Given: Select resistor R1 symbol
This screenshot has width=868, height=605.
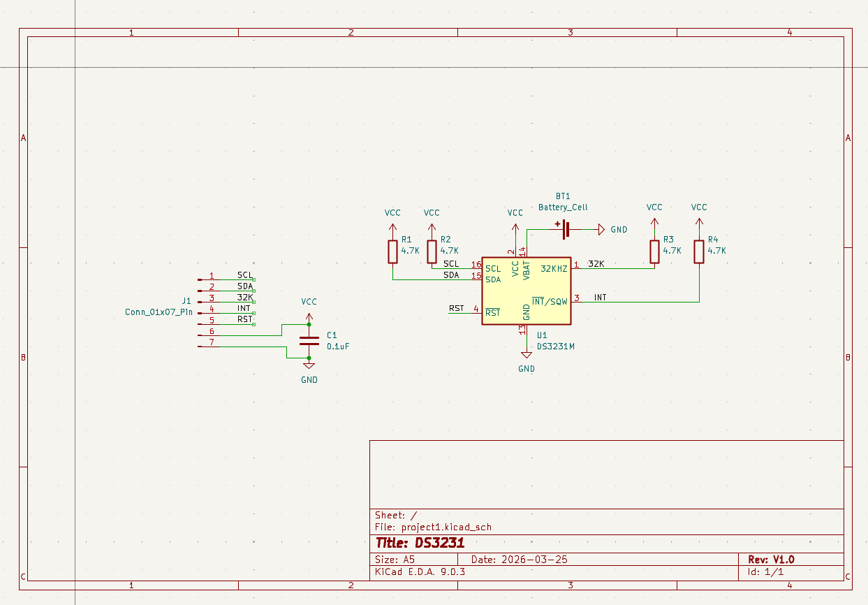Looking at the screenshot, I should pyautogui.click(x=392, y=252).
